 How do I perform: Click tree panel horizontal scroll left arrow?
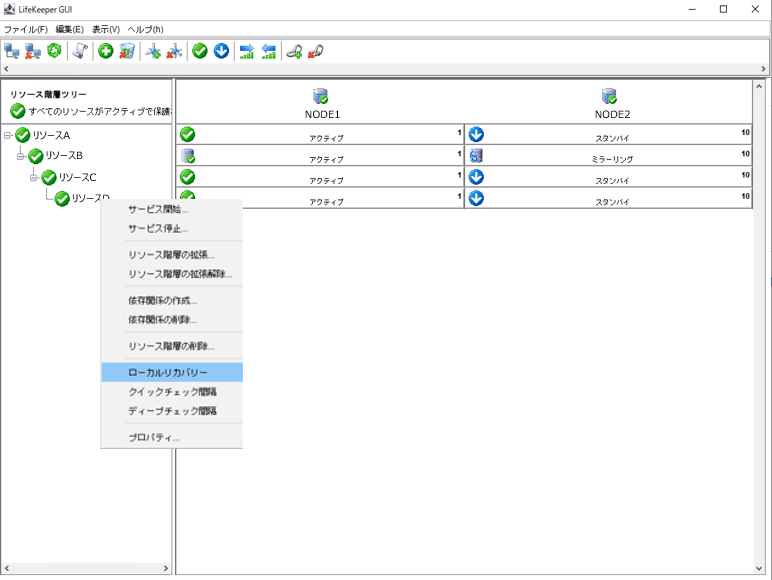(x=6, y=568)
